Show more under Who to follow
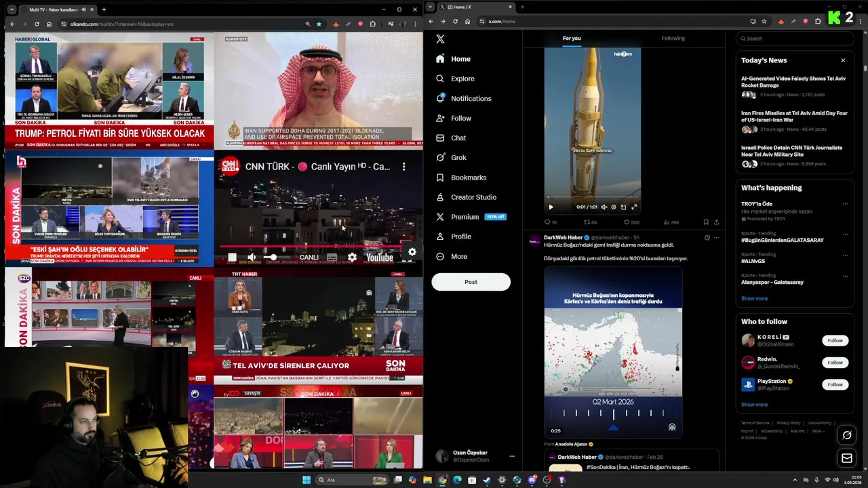This screenshot has height=488, width=868. (x=754, y=405)
